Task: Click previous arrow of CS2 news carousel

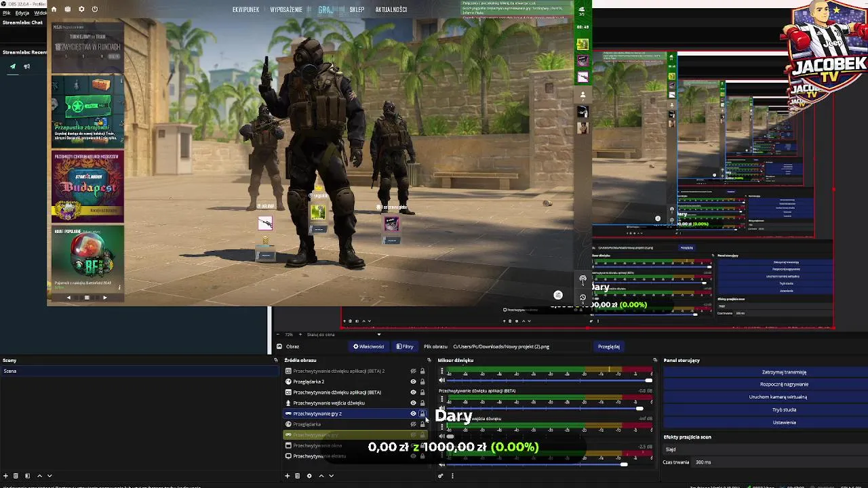Action: click(x=68, y=298)
